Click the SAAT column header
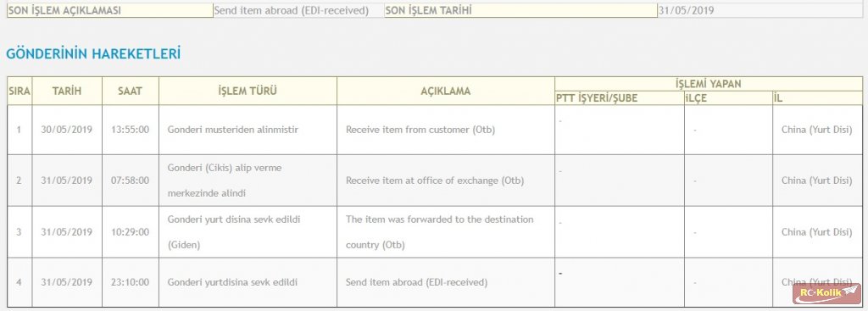This screenshot has height=311, width=868. pyautogui.click(x=130, y=92)
